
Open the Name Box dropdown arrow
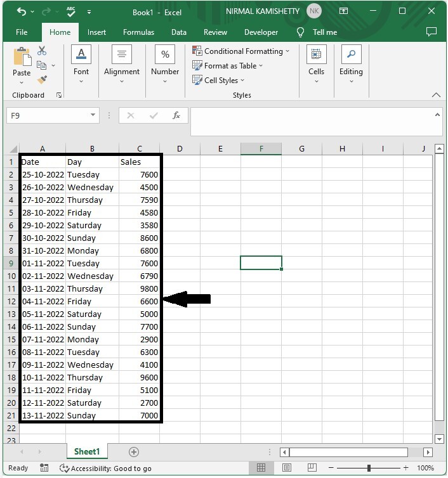click(x=93, y=115)
